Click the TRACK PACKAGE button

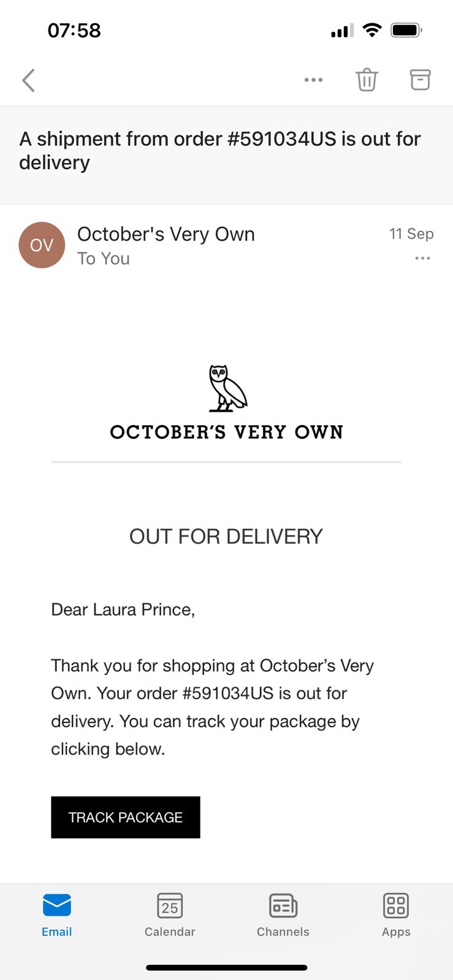(126, 817)
